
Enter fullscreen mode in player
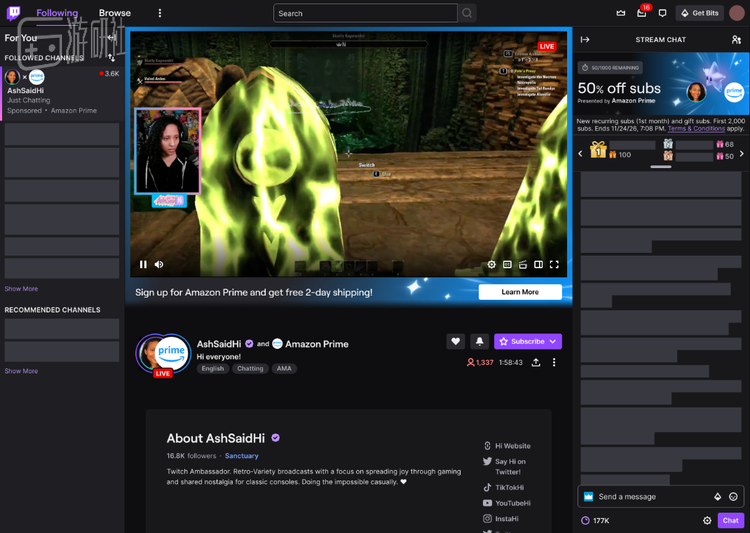click(x=554, y=265)
